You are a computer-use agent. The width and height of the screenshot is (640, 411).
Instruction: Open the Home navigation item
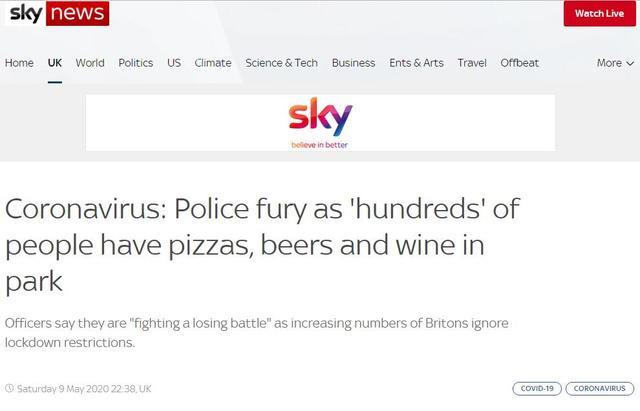click(x=19, y=63)
